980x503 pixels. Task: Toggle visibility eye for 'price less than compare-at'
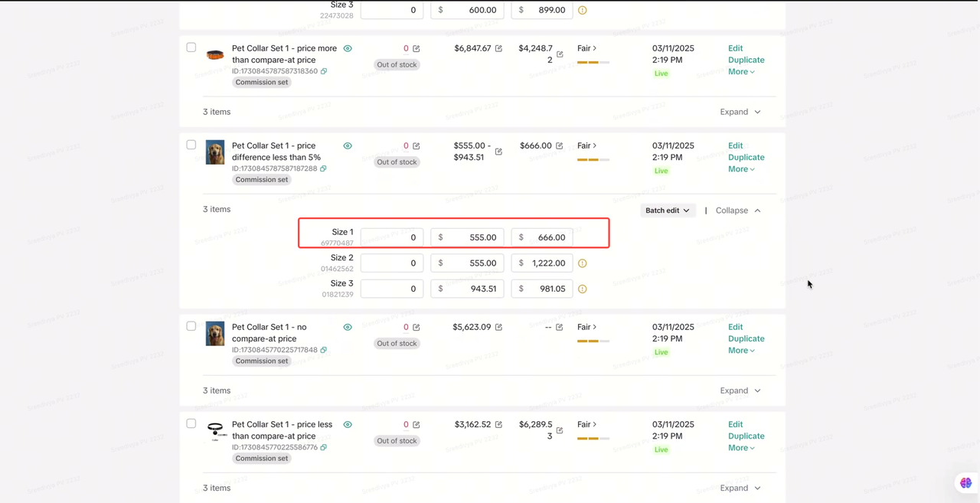click(348, 424)
